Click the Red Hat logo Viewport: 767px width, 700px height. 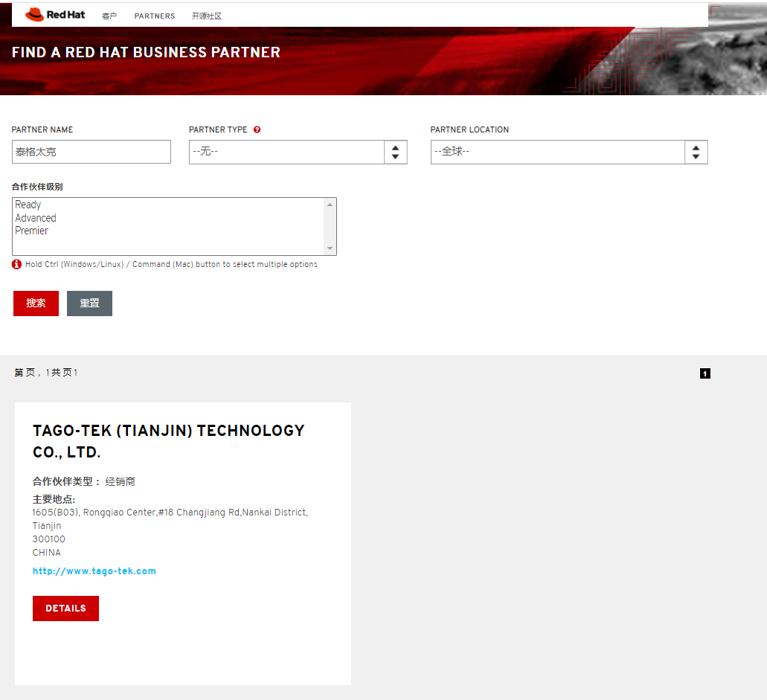point(55,15)
